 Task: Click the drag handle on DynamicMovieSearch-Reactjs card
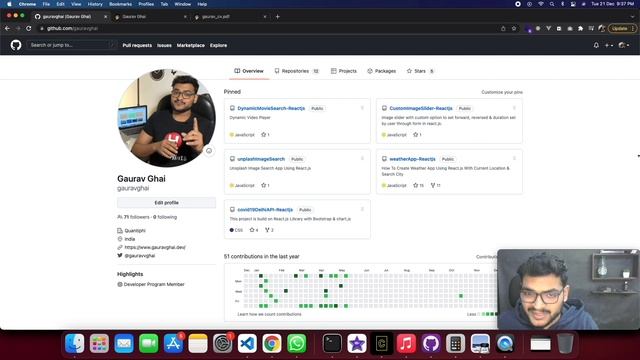(x=362, y=108)
